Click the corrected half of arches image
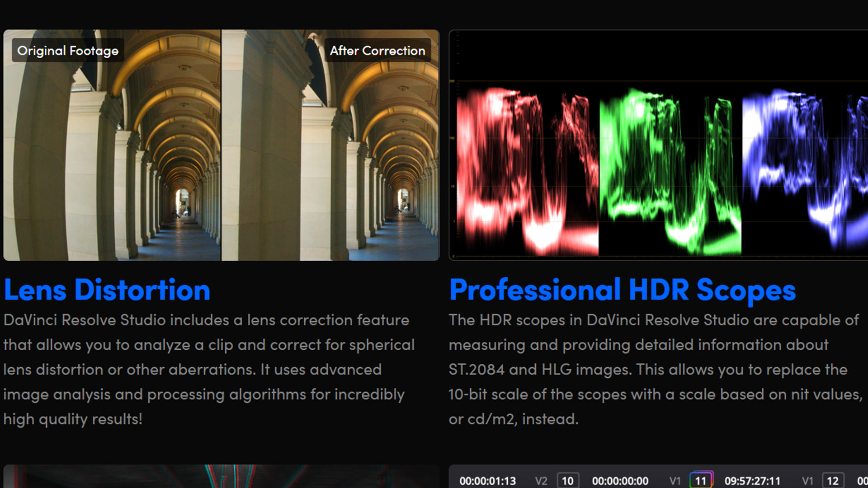The image size is (868, 488). (330, 158)
